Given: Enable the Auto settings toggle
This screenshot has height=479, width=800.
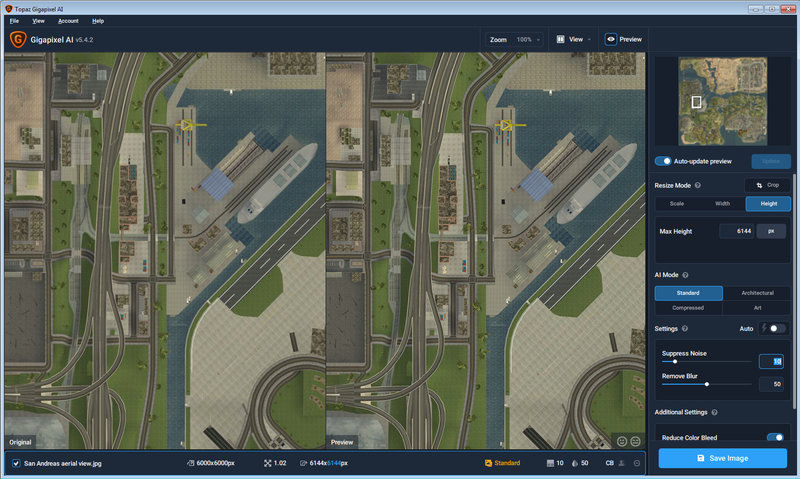Looking at the screenshot, I should click(777, 329).
